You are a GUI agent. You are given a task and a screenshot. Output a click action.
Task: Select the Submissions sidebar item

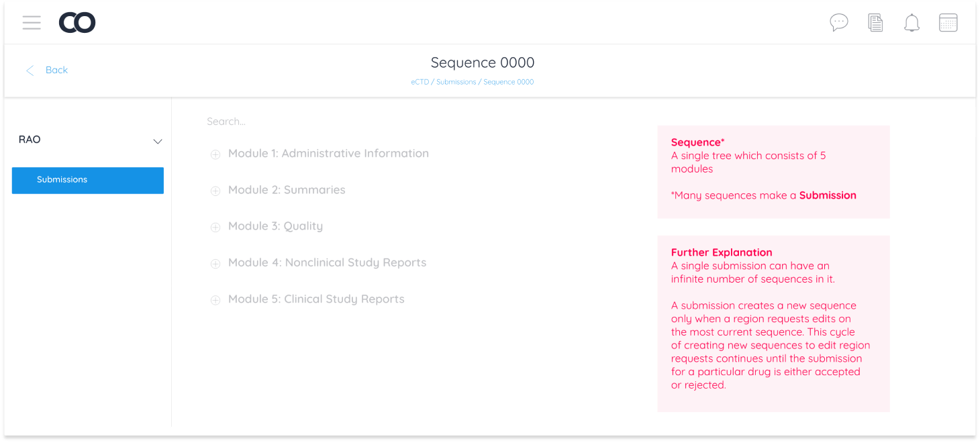point(87,180)
